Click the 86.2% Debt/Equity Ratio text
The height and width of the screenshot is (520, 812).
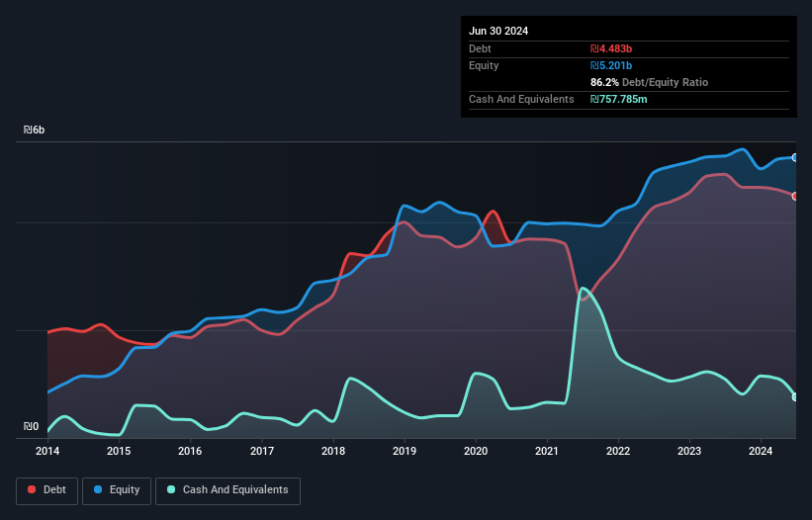tap(649, 82)
